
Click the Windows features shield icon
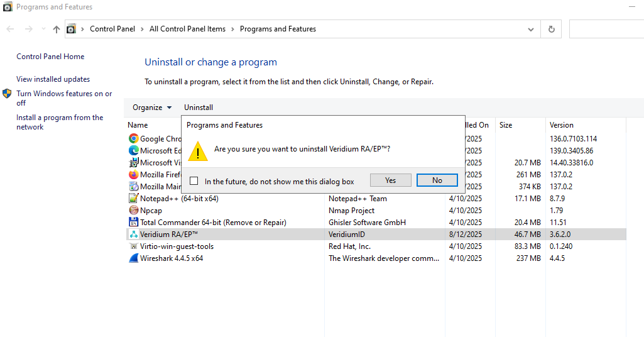7,94
